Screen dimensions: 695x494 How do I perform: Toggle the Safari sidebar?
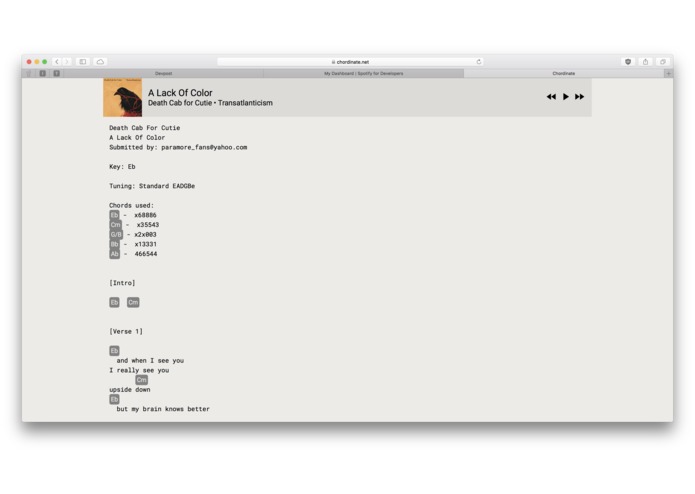[83, 62]
